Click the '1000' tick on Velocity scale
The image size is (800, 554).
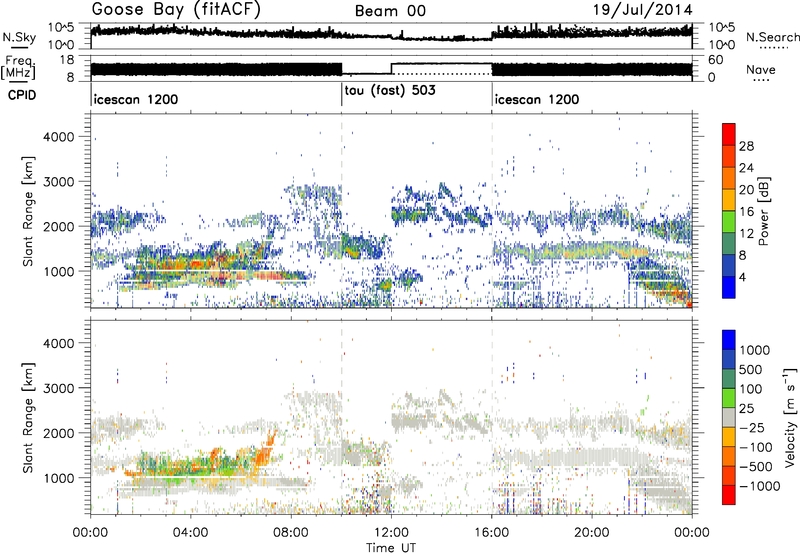point(754,350)
